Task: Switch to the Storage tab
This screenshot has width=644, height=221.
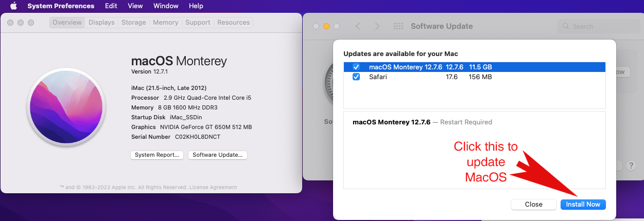Action: (133, 23)
